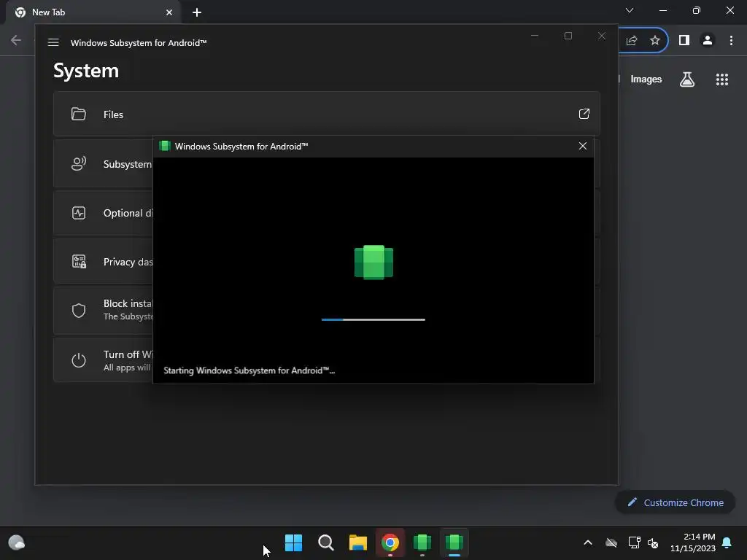
Task: Toggle Chrome side panel icon
Action: pos(684,41)
